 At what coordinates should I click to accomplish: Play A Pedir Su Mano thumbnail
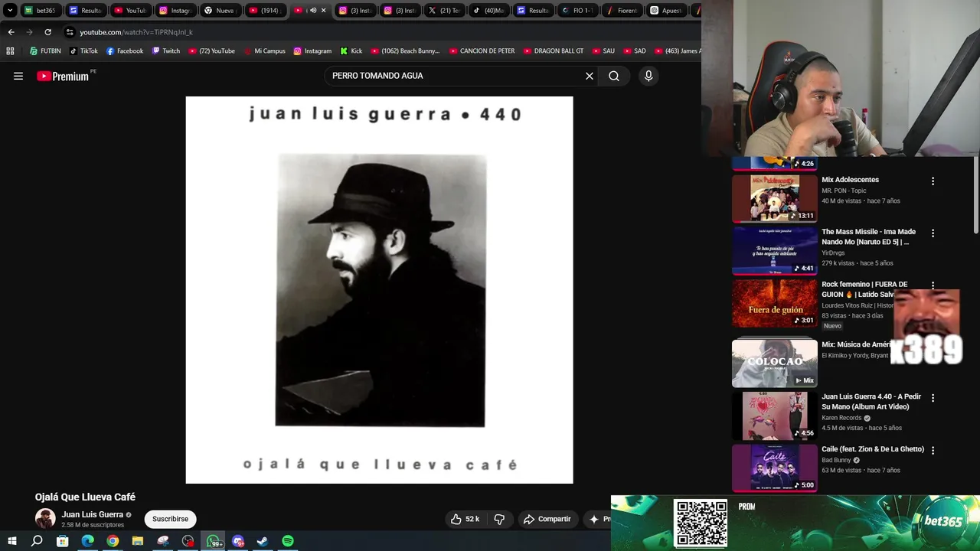pos(774,416)
